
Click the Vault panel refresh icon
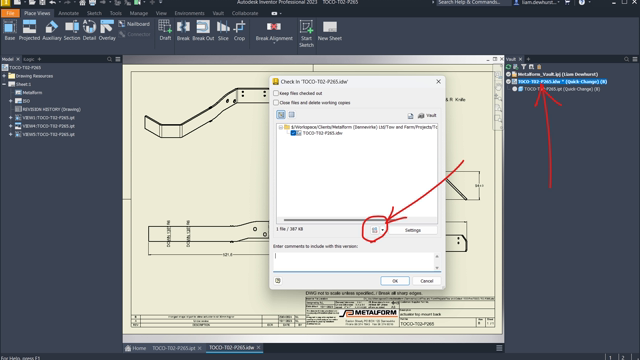pyautogui.click(x=509, y=67)
